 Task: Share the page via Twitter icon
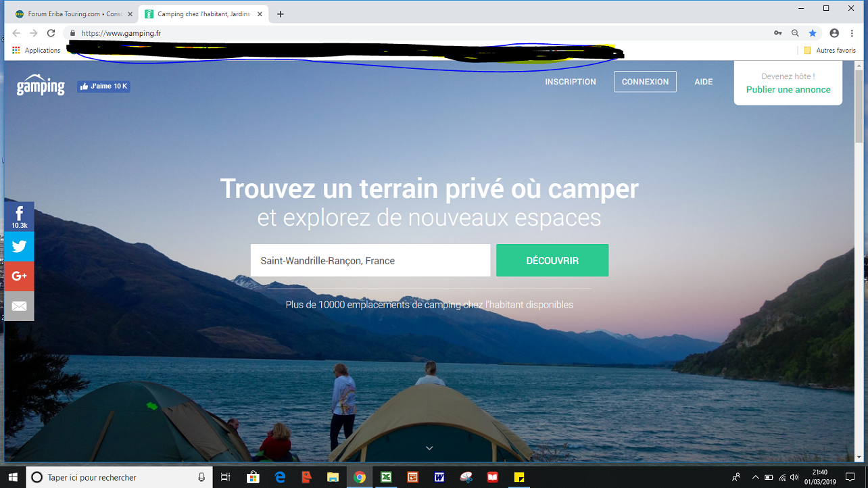click(19, 247)
